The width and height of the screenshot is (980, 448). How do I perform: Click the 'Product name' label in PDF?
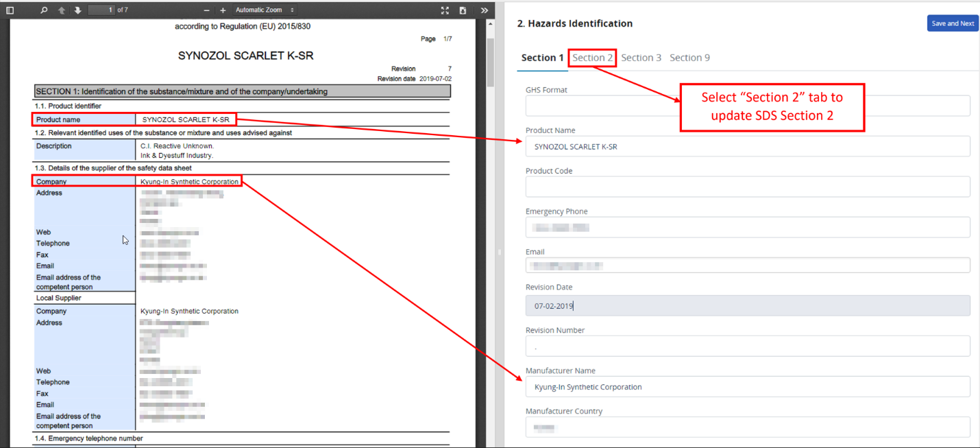tap(58, 119)
